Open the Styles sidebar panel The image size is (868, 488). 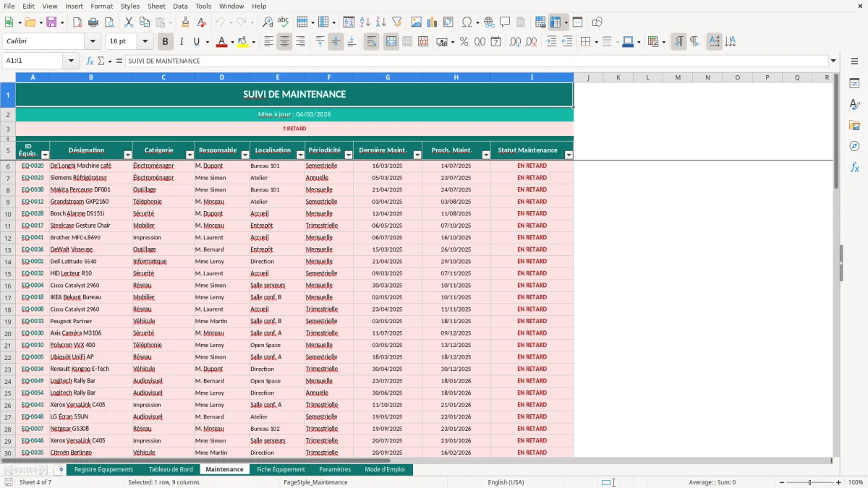(x=854, y=104)
